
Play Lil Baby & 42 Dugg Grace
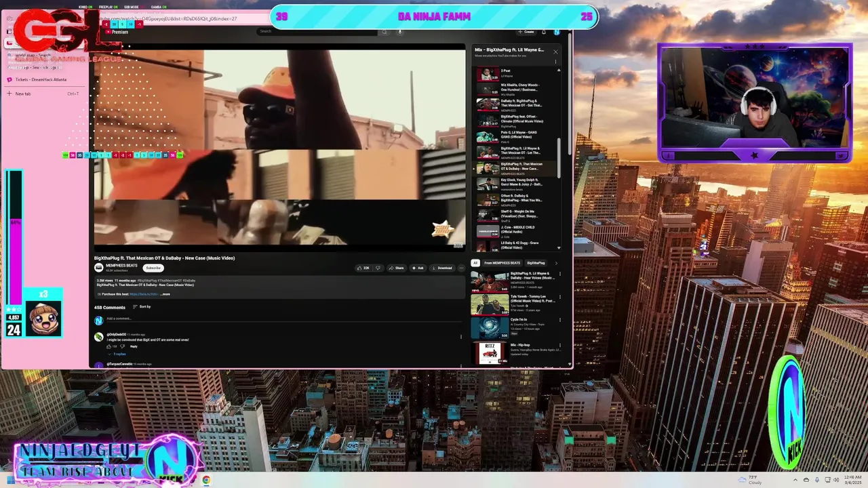517,245
